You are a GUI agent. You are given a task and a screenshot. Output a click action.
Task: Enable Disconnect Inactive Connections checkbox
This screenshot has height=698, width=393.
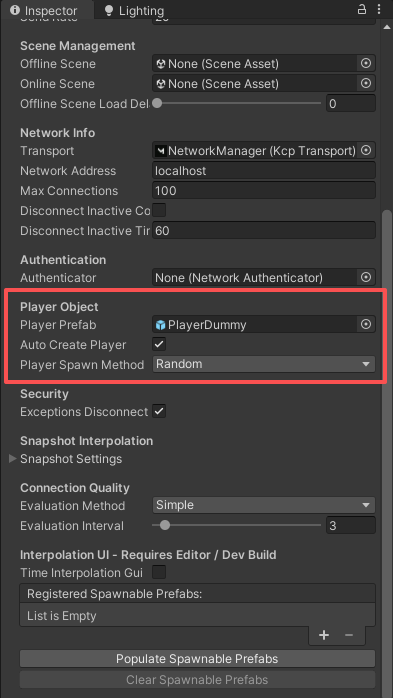[x=159, y=210]
